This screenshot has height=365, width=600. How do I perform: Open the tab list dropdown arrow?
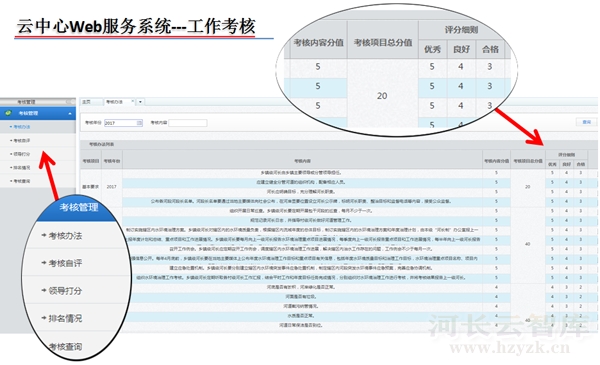(x=140, y=102)
